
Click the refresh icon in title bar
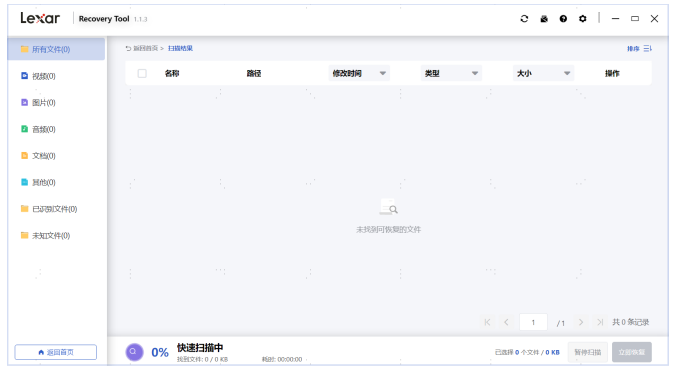tap(524, 19)
